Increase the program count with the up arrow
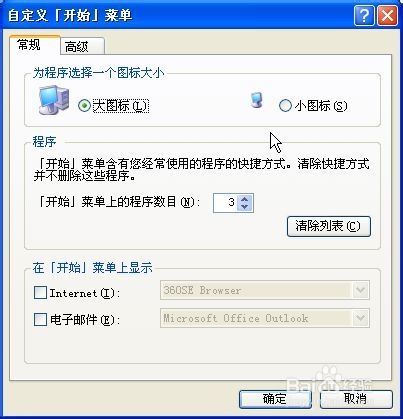 245,199
